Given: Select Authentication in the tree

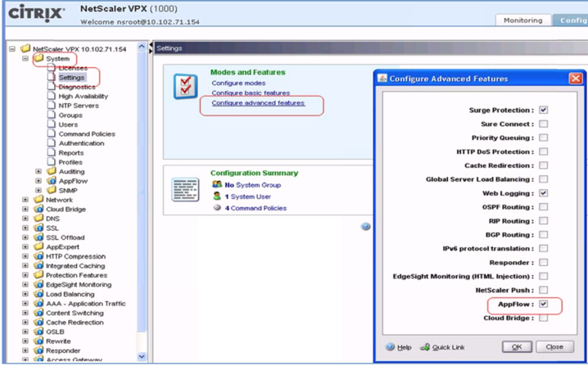Looking at the screenshot, I should 81,143.
